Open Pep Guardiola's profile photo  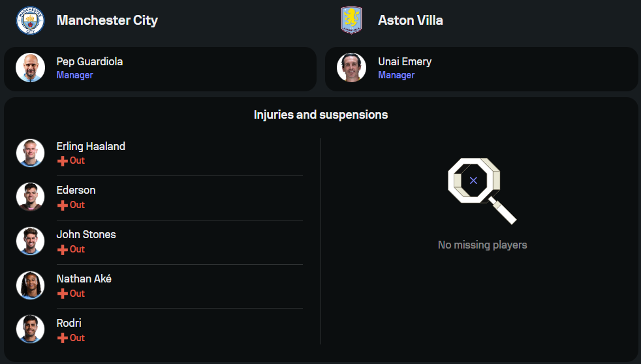click(x=30, y=67)
